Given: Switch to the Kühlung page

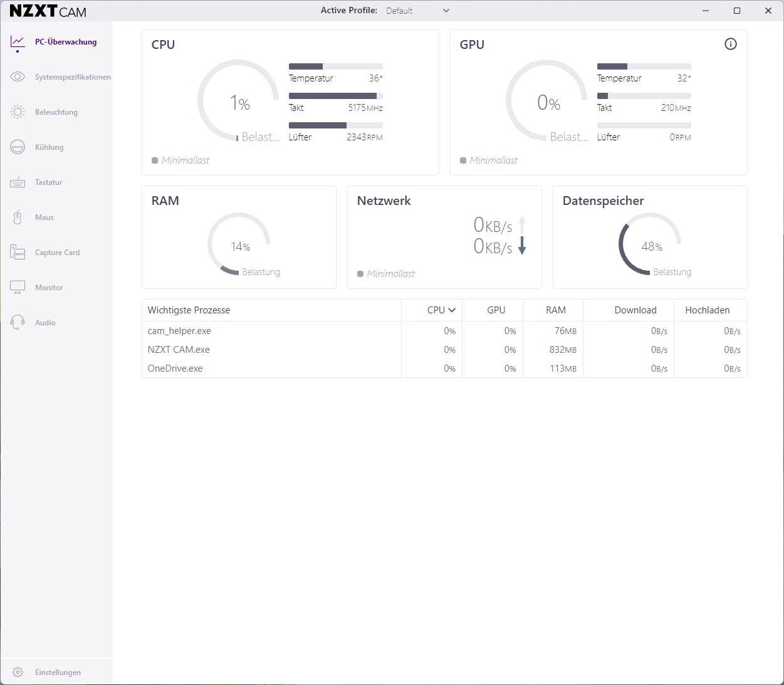Looking at the screenshot, I should (50, 147).
